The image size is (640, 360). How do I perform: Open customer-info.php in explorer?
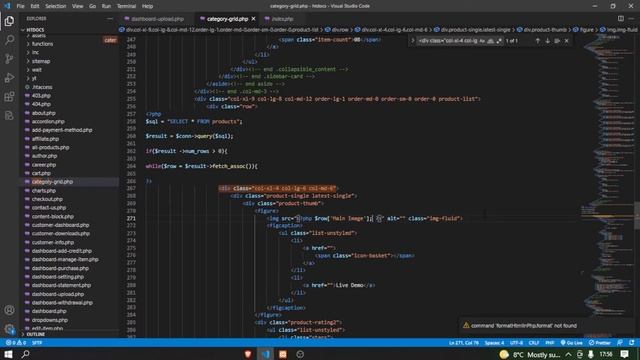tap(53, 242)
